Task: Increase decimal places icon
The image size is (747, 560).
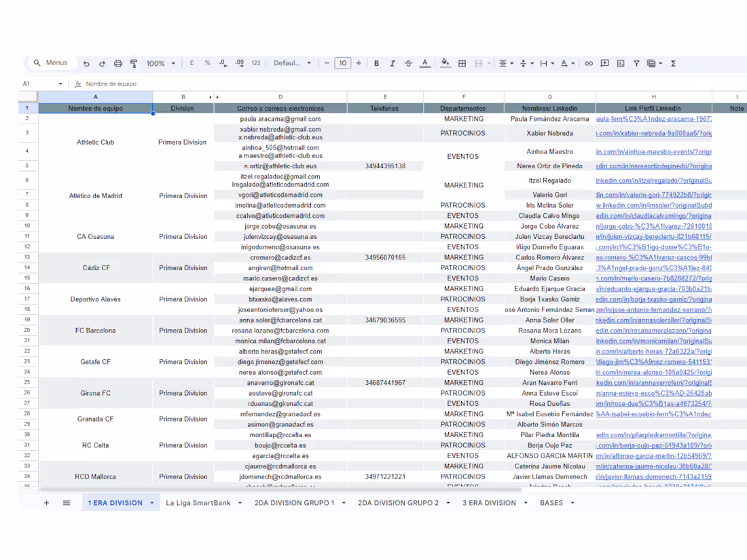Action: 240,63
